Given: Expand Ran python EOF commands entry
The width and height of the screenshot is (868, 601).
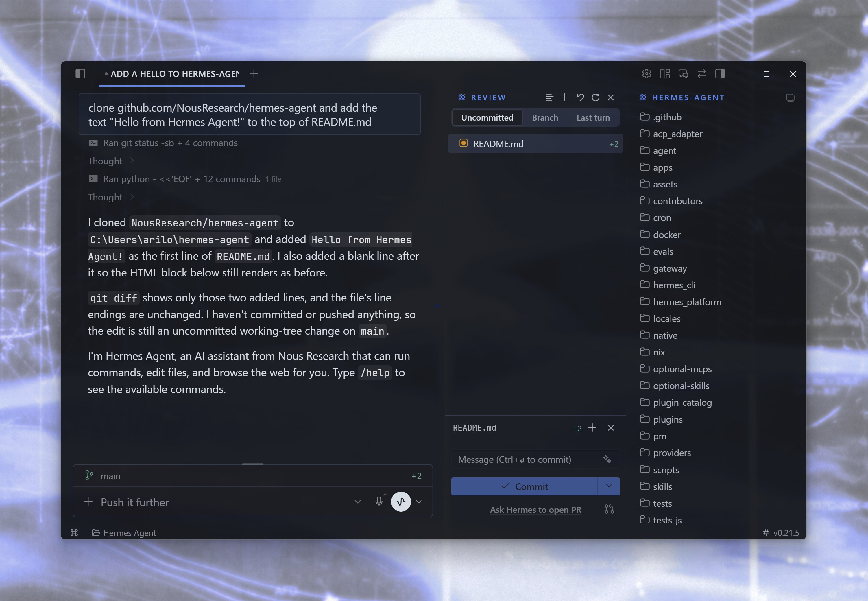Looking at the screenshot, I should (185, 179).
